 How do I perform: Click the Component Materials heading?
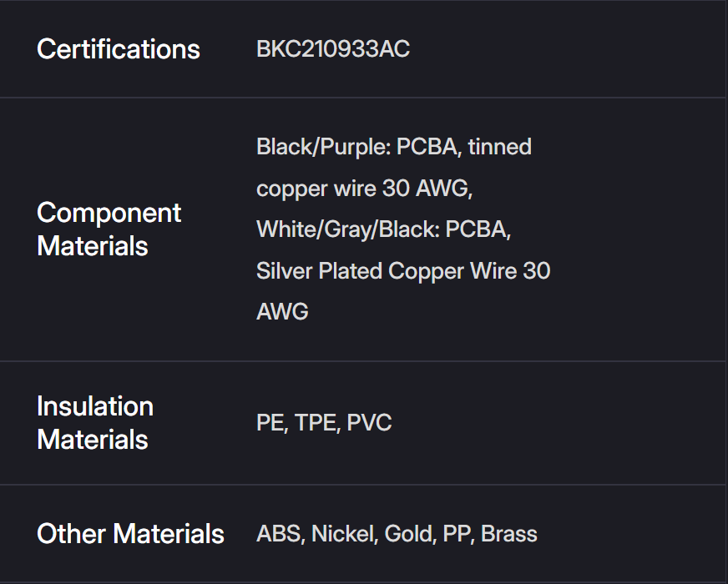click(109, 229)
